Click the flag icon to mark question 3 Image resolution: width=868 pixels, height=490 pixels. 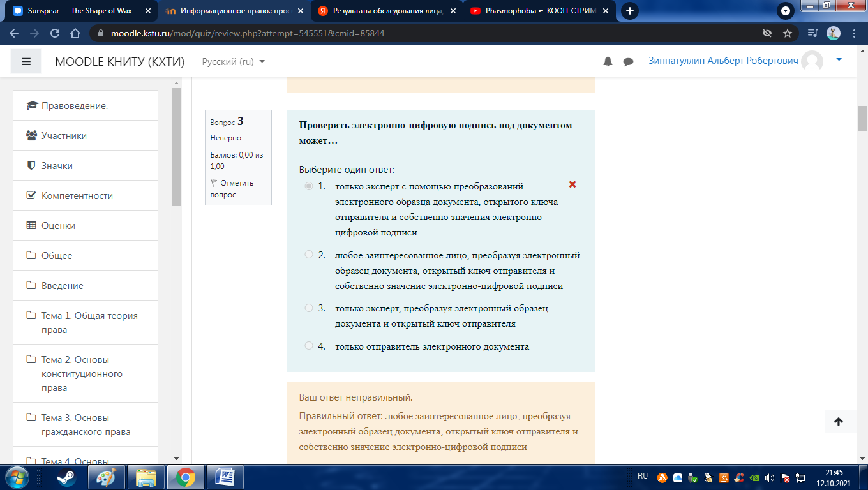214,183
